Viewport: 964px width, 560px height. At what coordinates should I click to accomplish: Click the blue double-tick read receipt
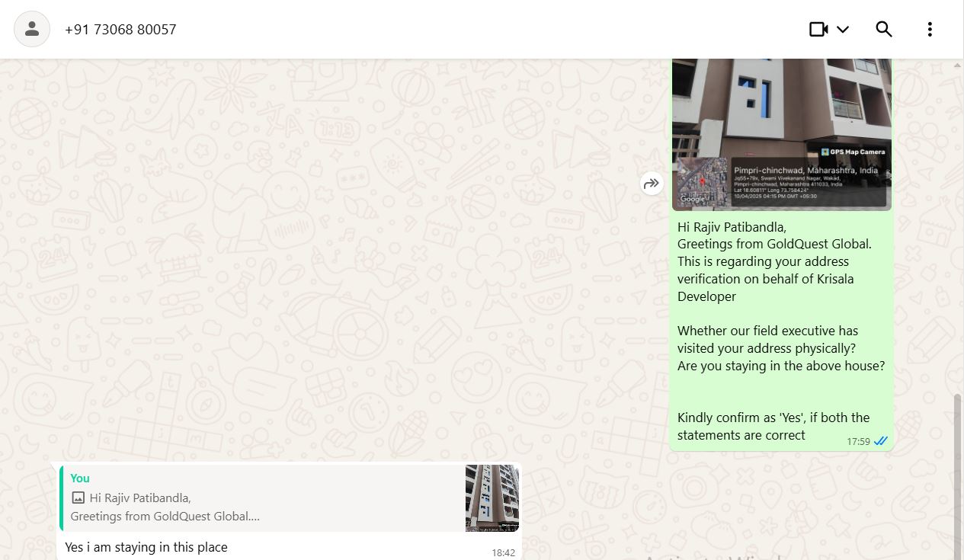[881, 441]
